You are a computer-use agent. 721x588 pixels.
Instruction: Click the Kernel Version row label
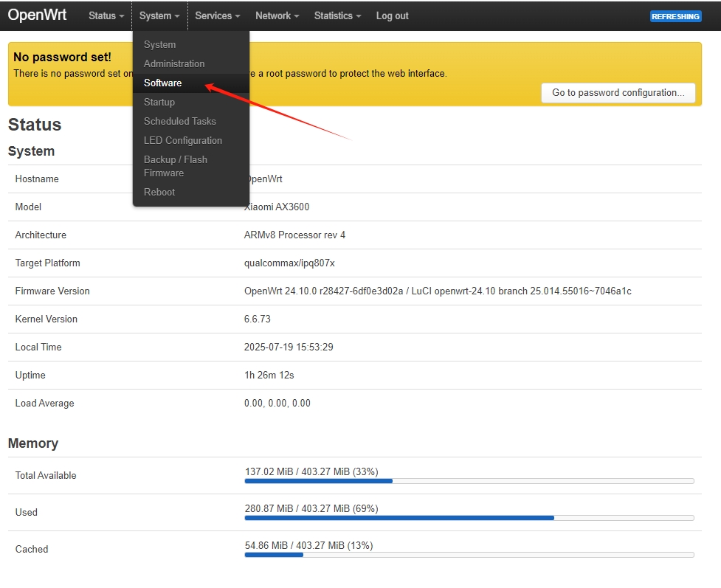tap(46, 319)
